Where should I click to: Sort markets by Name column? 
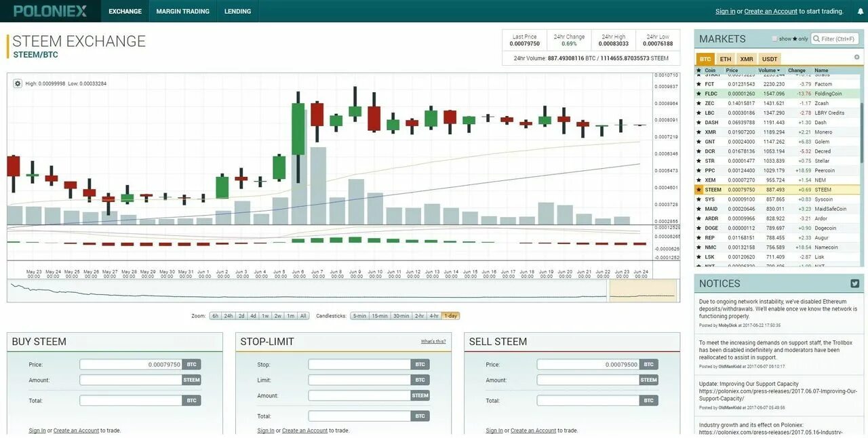(821, 71)
